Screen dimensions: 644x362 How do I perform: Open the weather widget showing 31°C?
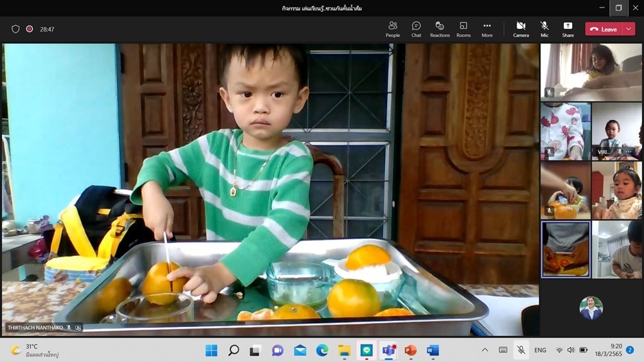click(x=34, y=350)
